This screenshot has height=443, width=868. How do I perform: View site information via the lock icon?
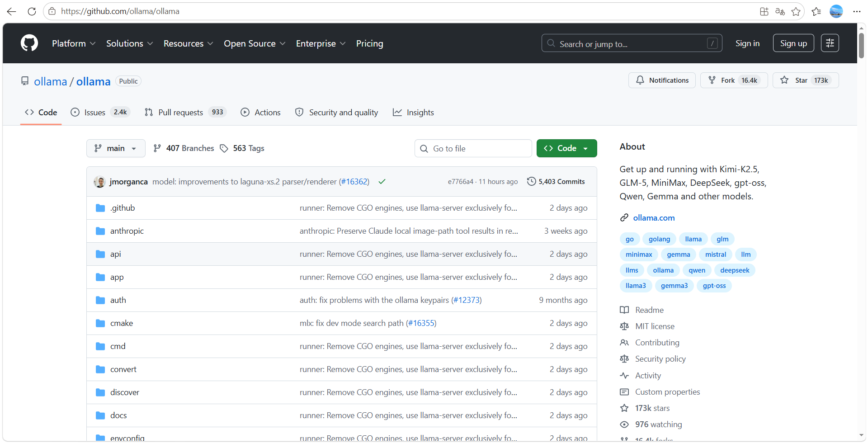52,11
